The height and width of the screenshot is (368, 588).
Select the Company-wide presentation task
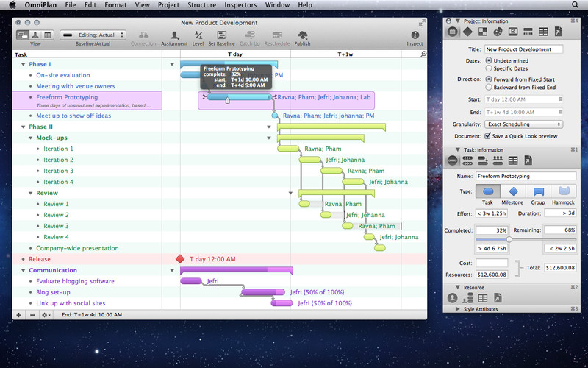tap(77, 248)
